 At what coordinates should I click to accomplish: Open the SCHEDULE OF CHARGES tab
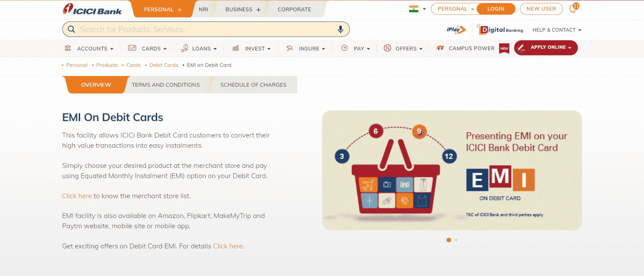(253, 85)
